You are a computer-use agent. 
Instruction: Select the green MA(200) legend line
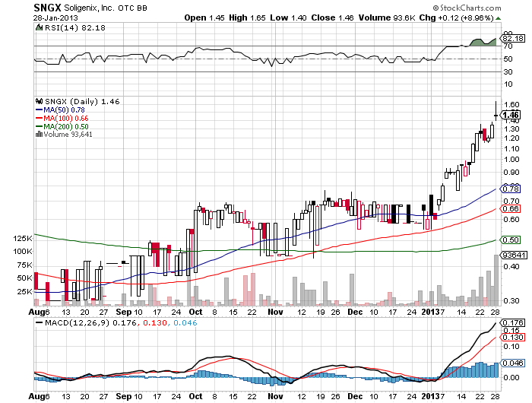[x=40, y=126]
